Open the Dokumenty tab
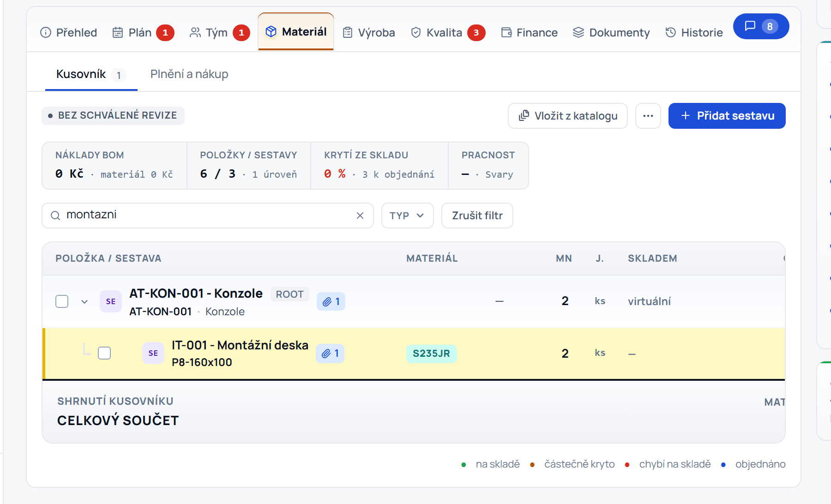Screen dimensions: 831x504 click(x=611, y=32)
